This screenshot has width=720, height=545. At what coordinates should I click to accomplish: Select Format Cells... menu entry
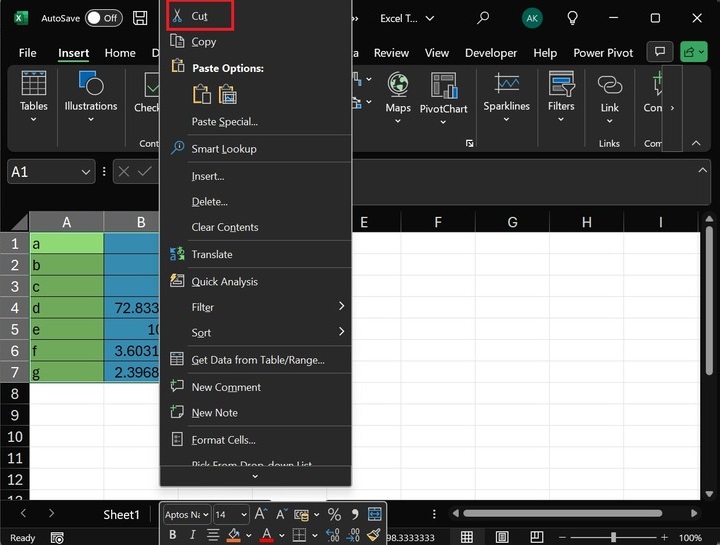point(223,440)
